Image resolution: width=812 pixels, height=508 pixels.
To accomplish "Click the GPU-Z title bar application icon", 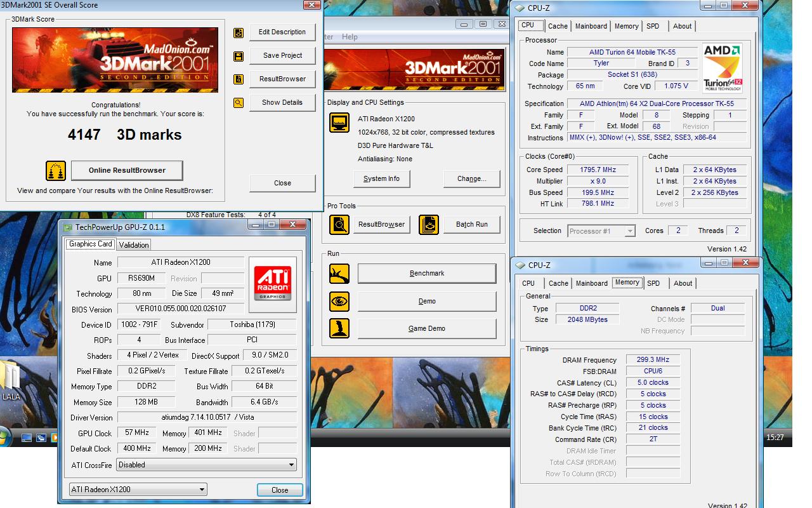I will (67, 227).
